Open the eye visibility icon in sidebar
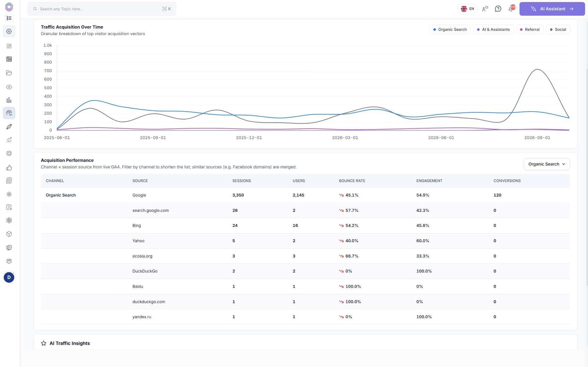 click(9, 87)
